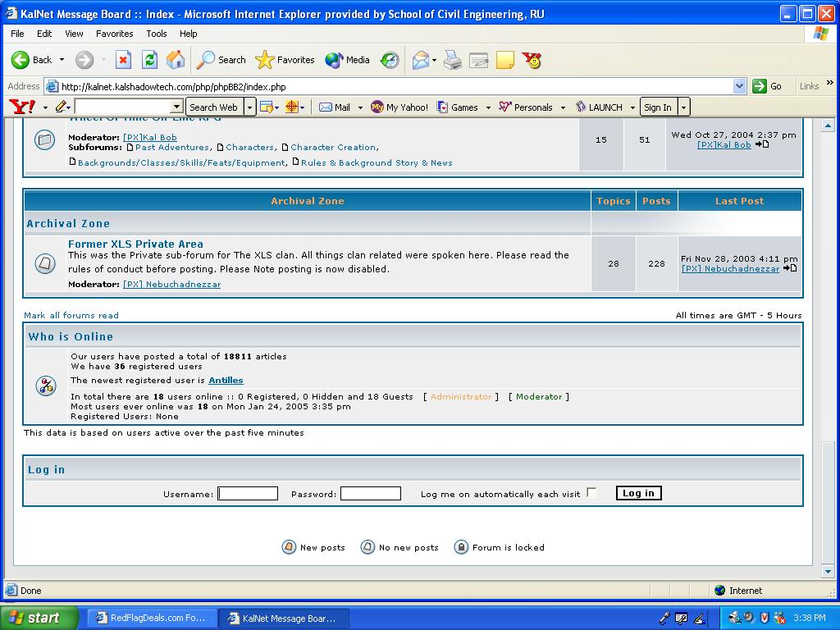Open the History clock icon
The width and height of the screenshot is (840, 630).
(x=390, y=60)
